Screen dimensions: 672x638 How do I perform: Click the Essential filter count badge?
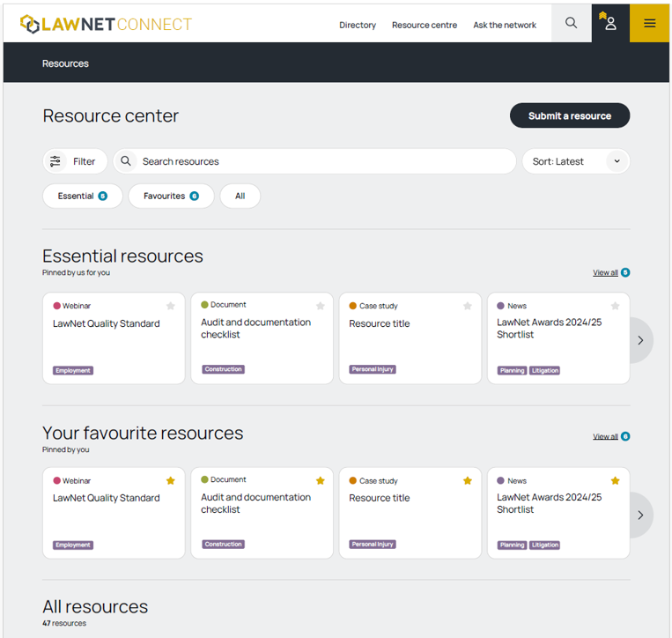click(103, 196)
